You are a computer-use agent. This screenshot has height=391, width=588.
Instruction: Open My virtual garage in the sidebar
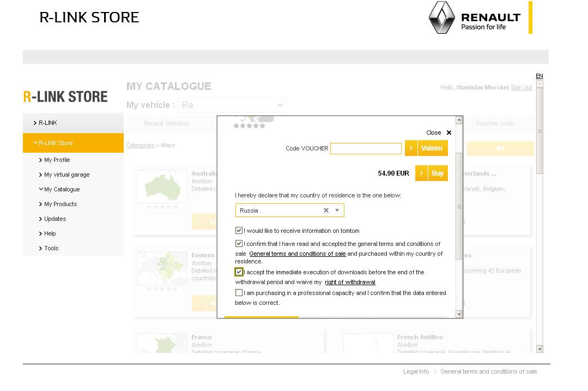pos(66,175)
